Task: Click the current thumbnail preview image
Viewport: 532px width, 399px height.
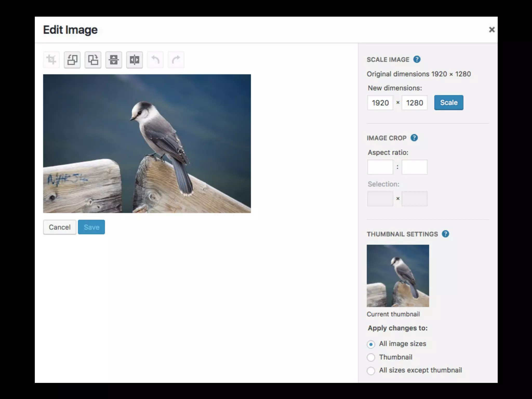Action: pyautogui.click(x=398, y=276)
